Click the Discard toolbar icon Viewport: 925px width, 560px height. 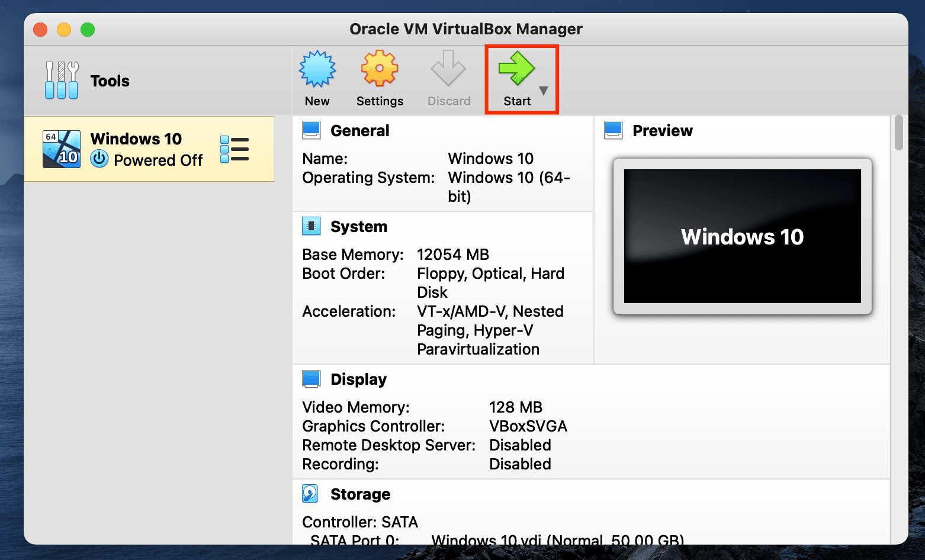[449, 68]
